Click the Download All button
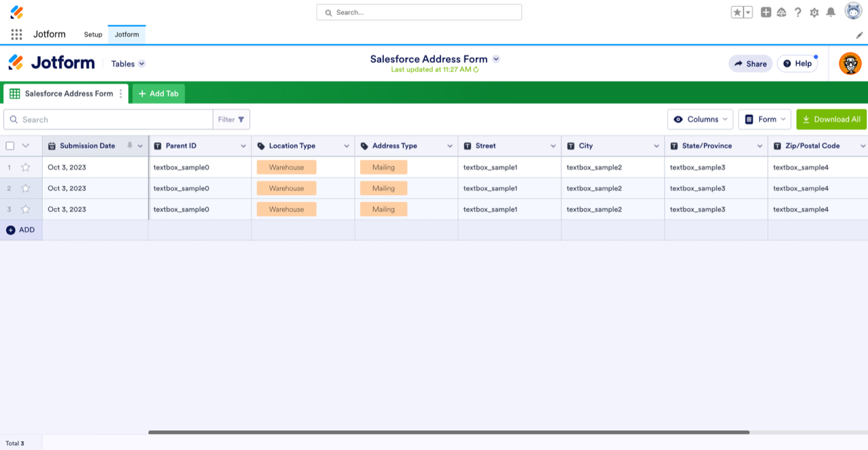The image size is (868, 450). coord(831,120)
